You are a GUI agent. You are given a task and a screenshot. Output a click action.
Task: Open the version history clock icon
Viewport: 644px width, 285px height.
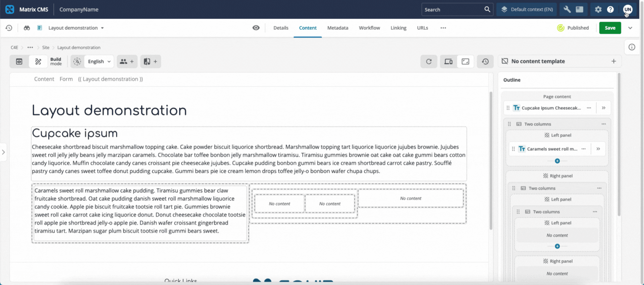(485, 61)
